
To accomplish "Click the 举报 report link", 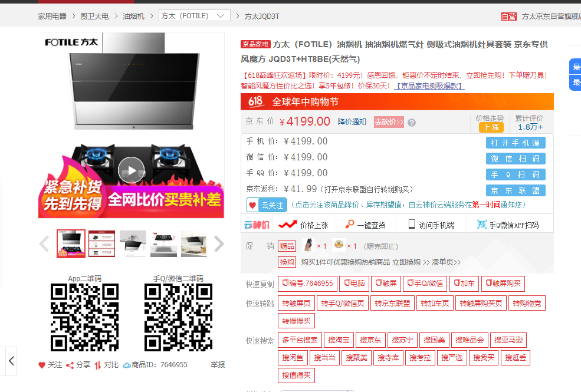I will pyautogui.click(x=218, y=365).
